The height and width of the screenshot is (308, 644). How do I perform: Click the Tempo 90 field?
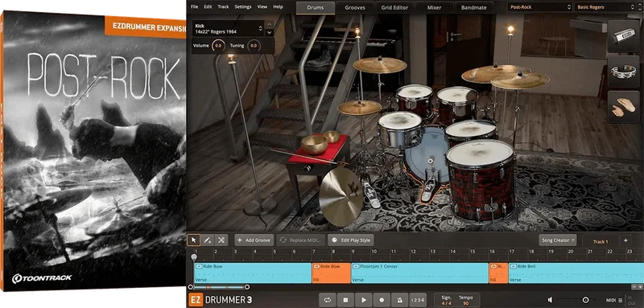click(466, 300)
